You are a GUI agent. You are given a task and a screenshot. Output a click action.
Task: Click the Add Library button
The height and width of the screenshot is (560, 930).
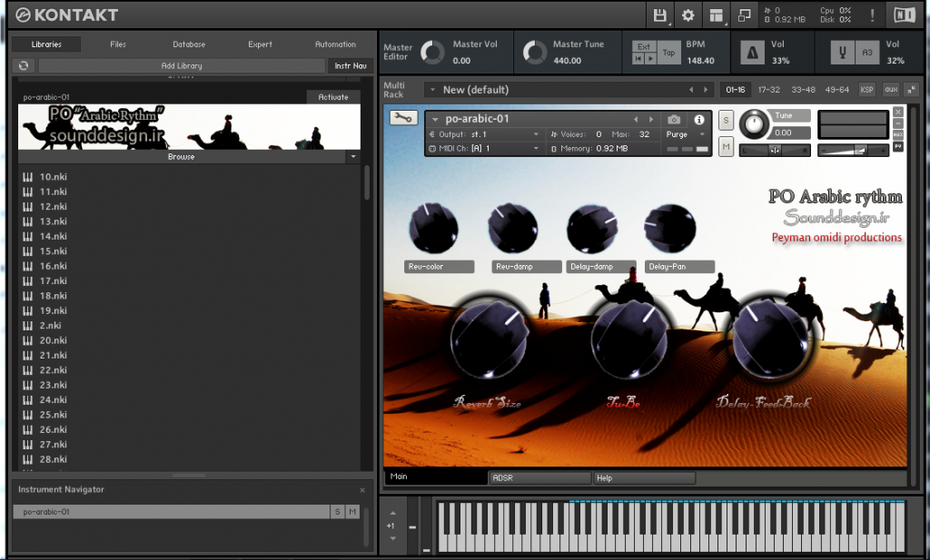(x=182, y=65)
